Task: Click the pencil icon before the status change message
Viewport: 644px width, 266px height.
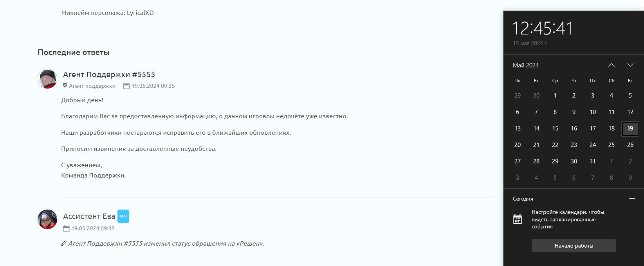Action: click(64, 244)
